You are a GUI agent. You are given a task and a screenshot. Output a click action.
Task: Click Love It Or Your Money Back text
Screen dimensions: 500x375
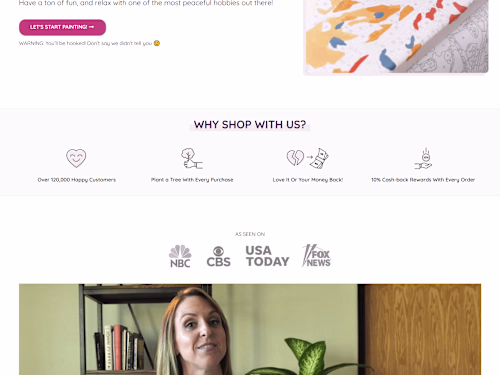coord(308,180)
